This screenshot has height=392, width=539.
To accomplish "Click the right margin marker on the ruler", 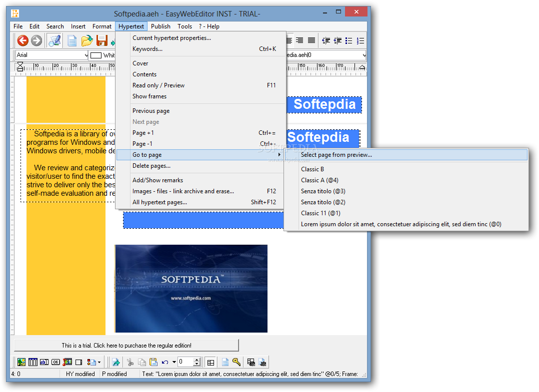I will (362, 67).
